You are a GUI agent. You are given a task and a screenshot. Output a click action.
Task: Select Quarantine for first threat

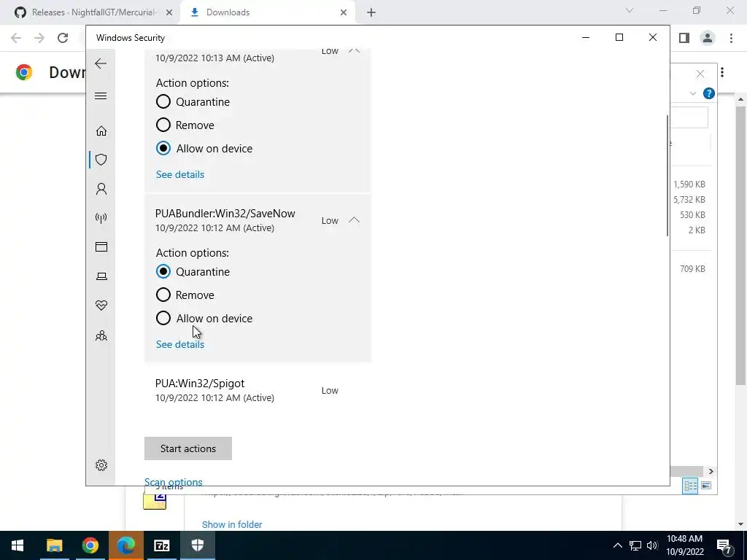tap(163, 101)
